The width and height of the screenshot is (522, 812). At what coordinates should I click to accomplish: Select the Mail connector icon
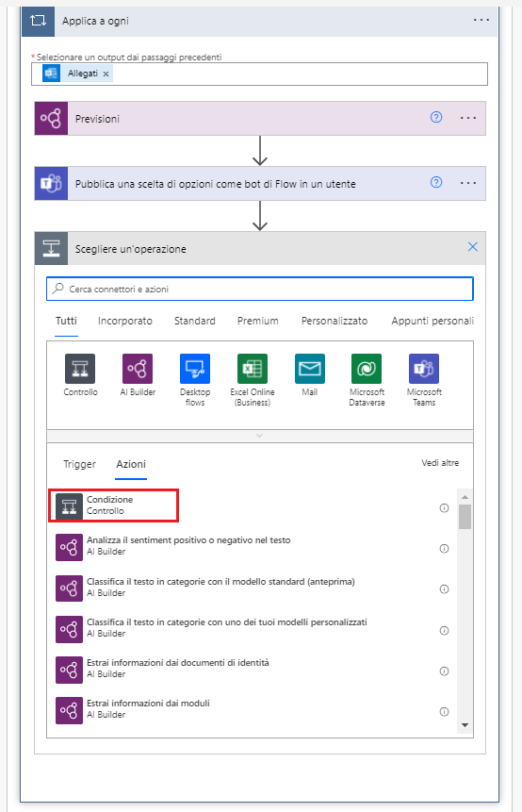[309, 369]
